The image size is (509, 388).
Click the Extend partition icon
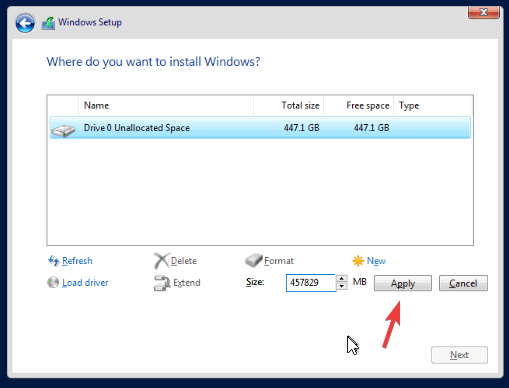[x=162, y=283]
